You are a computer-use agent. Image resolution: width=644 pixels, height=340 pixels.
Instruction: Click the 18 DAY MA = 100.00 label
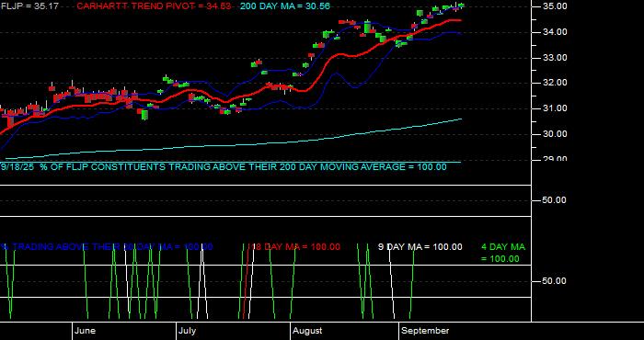click(294, 247)
